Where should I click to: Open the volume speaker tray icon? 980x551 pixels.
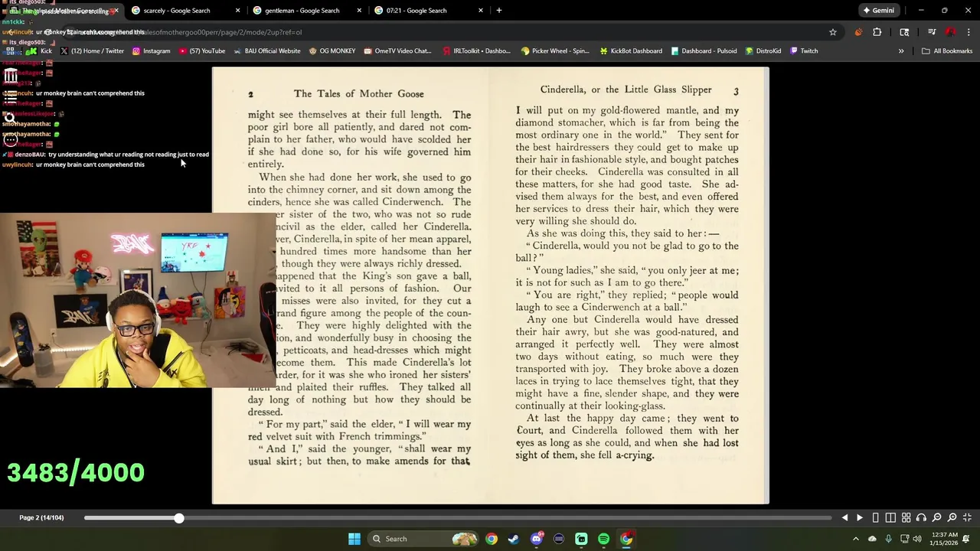coord(917,539)
